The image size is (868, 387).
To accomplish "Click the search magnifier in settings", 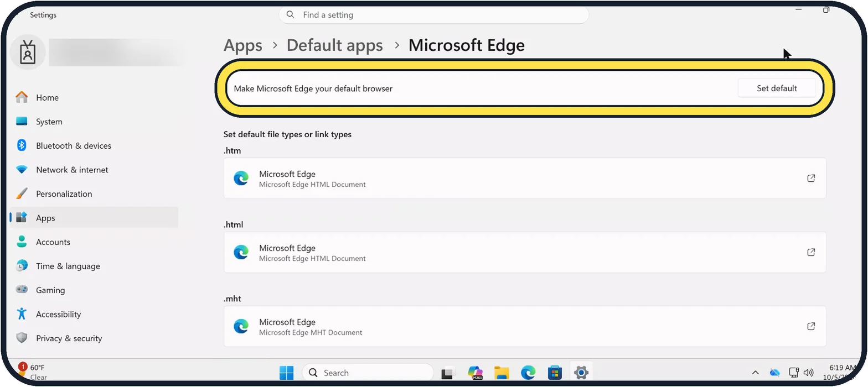I will 291,15.
